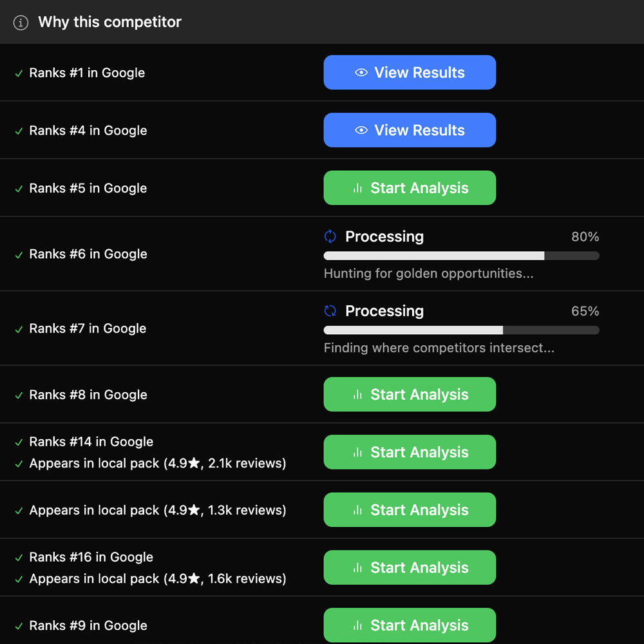Click the info icon beside Why this competitor

(21, 23)
